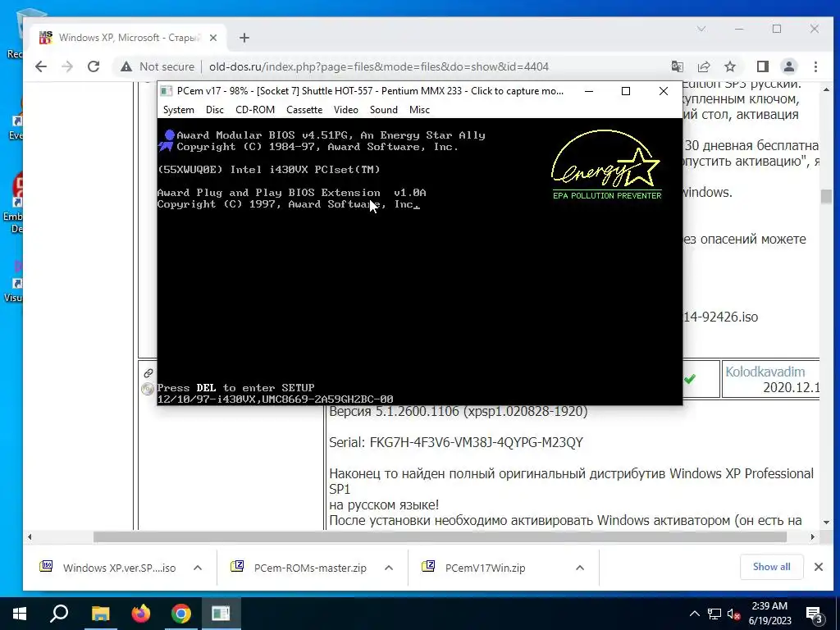The width and height of the screenshot is (840, 630).
Task: Open Chrome three-dot menu
Action: pyautogui.click(x=815, y=66)
